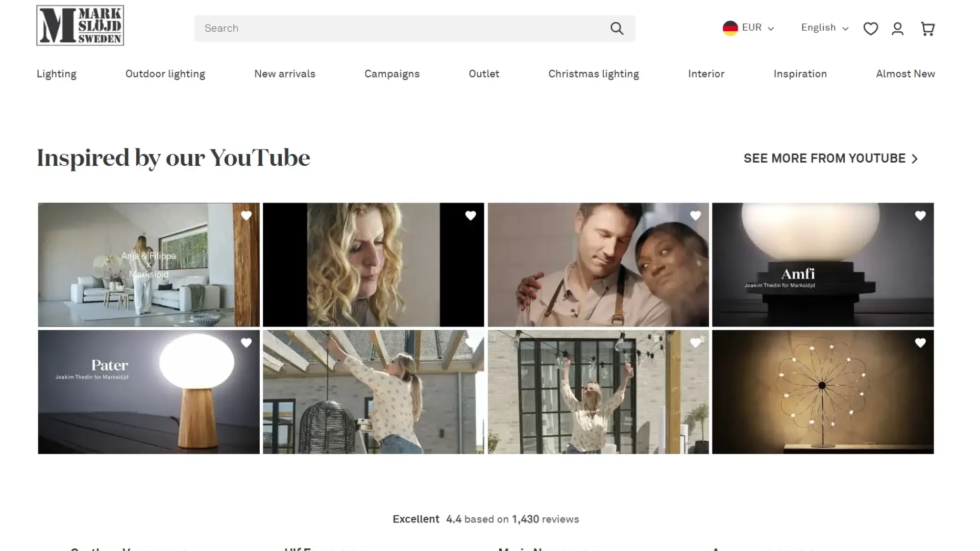Favorite the Pater lamp video
980x551 pixels.
point(246,343)
